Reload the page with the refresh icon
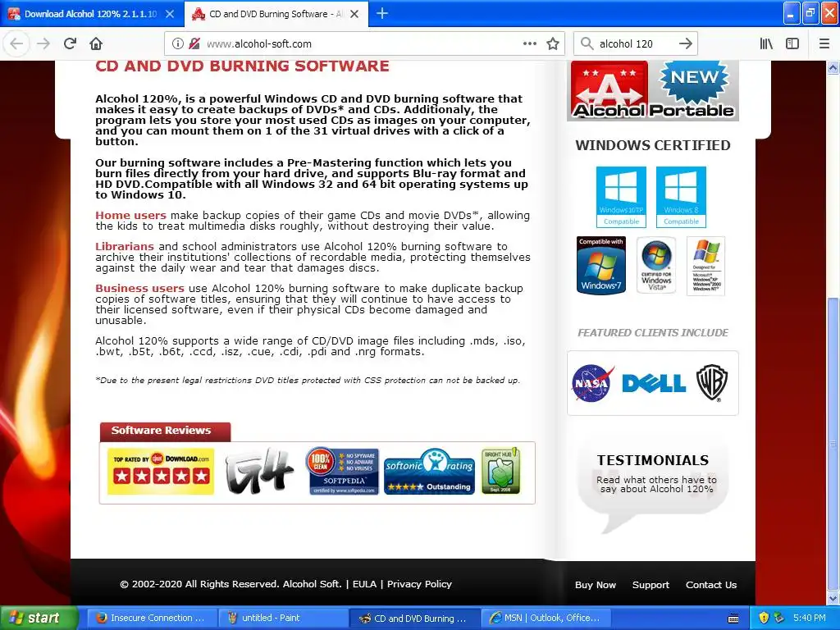The width and height of the screenshot is (840, 630). click(70, 43)
